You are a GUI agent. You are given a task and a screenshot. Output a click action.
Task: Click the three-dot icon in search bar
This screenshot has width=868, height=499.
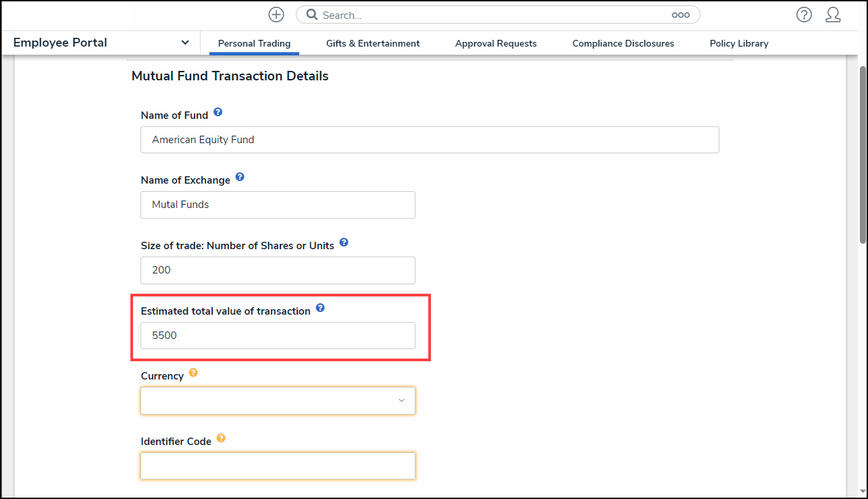(680, 15)
